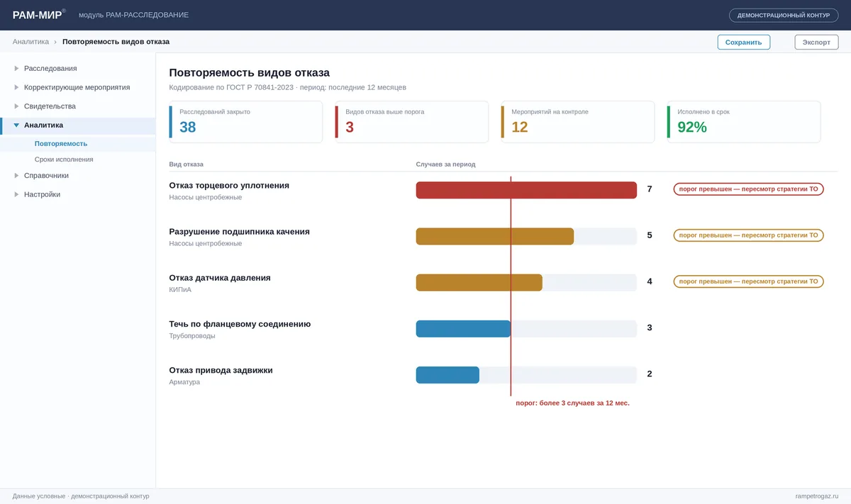Expand the Справочники sidebar arrow

(x=16, y=175)
